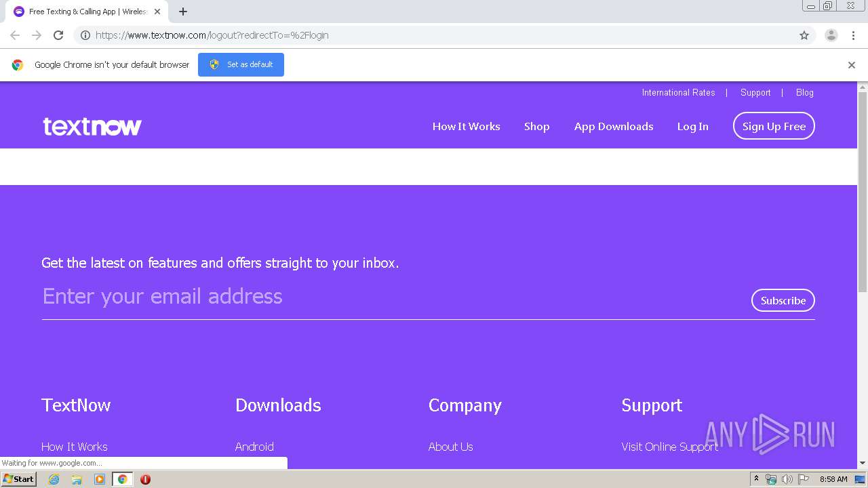The height and width of the screenshot is (488, 868).
Task: Open the Android download link
Action: (x=254, y=447)
